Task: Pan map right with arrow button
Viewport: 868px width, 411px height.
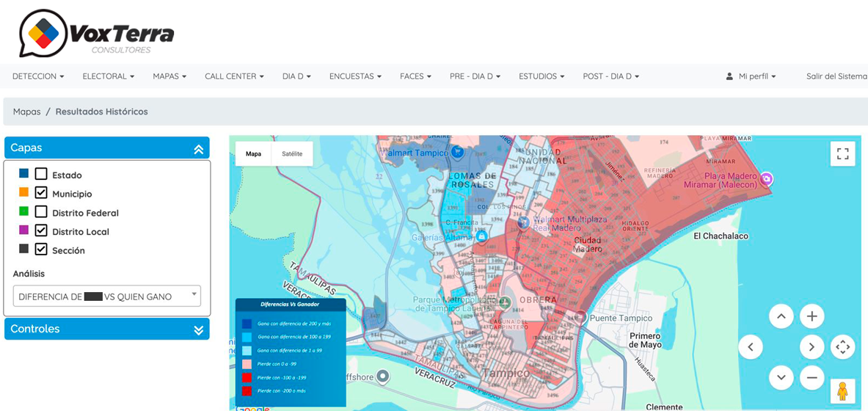Action: click(x=812, y=347)
